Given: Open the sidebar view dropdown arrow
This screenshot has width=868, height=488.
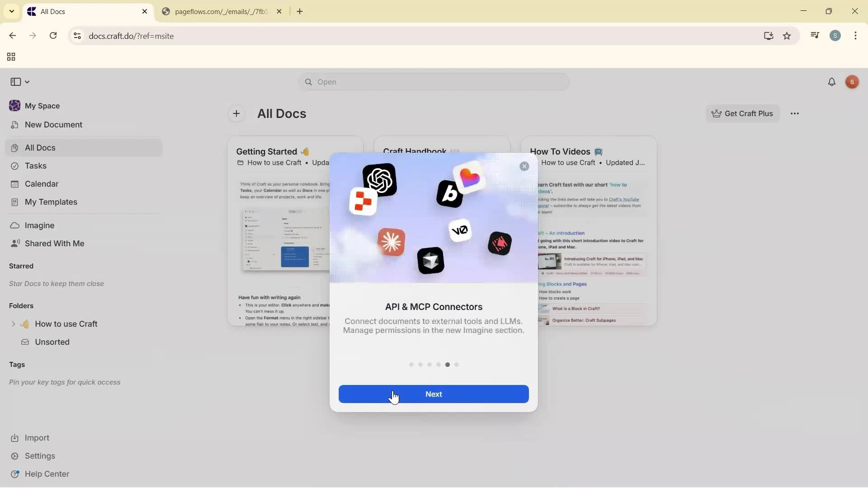Looking at the screenshot, I should (x=27, y=82).
